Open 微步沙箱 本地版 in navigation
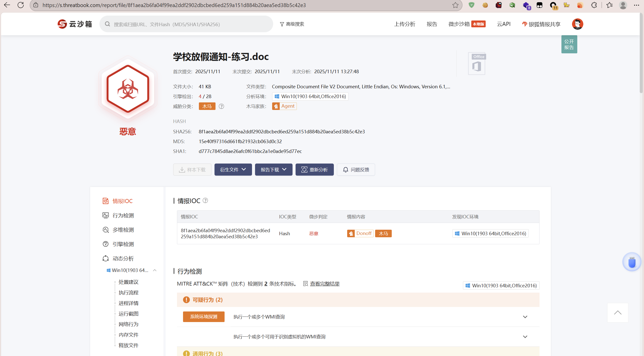Screen dimensions: 644x356 click(467, 24)
